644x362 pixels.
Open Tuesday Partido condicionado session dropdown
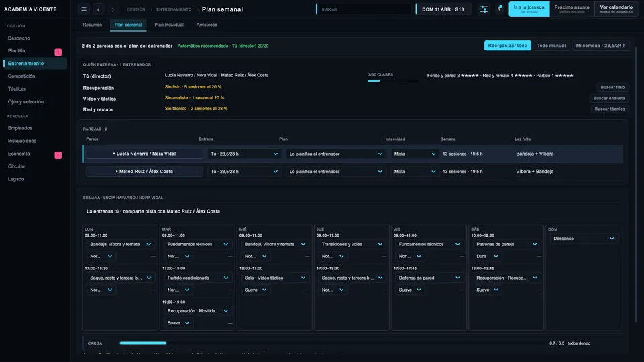(197, 278)
